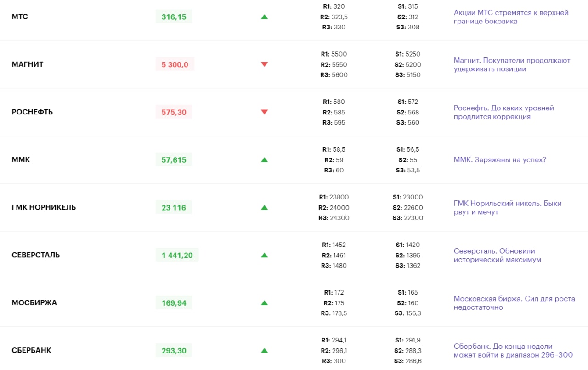Click МАГНИТ resistance level R3: 5600
The width and height of the screenshot is (588, 370).
point(334,75)
